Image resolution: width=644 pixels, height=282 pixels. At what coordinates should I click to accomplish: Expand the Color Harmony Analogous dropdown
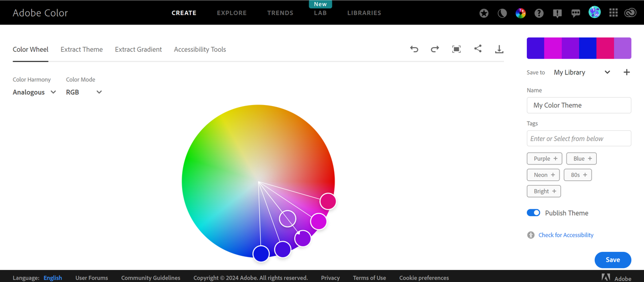[34, 92]
